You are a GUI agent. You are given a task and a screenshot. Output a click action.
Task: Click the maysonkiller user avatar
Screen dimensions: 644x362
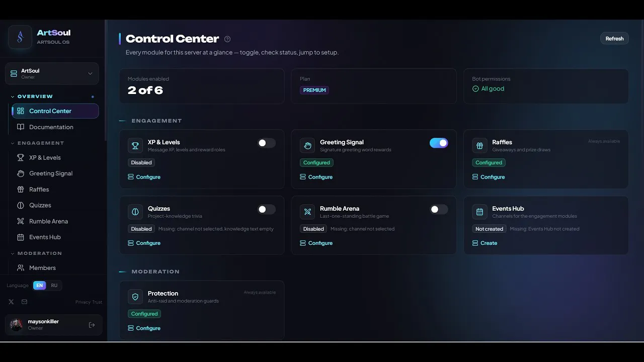coord(17,325)
